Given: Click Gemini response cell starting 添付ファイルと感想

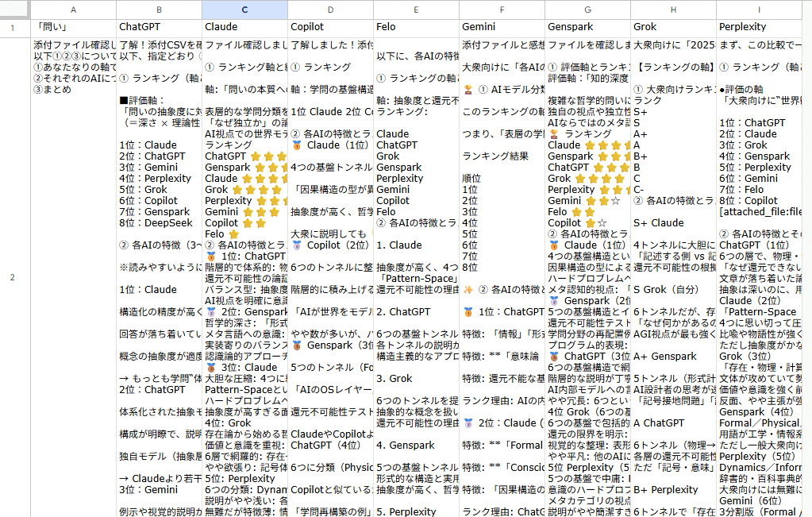Looking at the screenshot, I should click(502, 277).
